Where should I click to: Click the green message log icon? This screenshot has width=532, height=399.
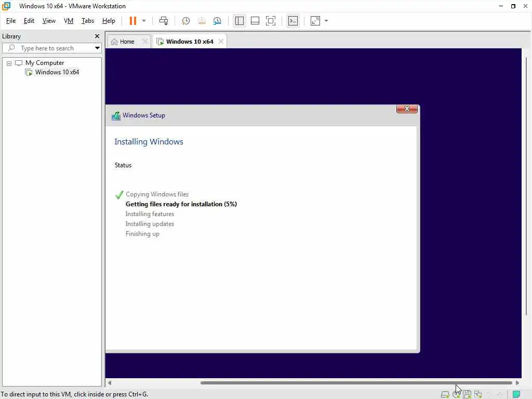point(516,394)
